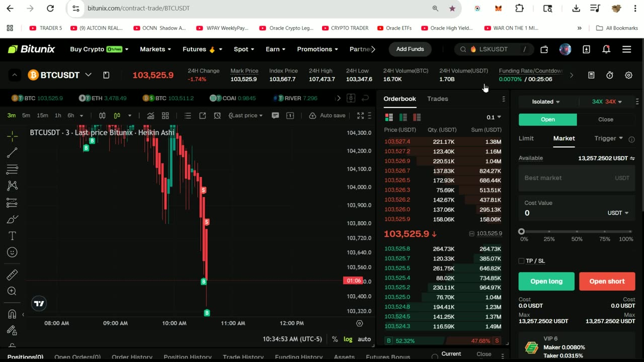Screen dimensions: 644x362
Task: Click the countdown timer icon beside calculator
Action: pyautogui.click(x=610, y=75)
